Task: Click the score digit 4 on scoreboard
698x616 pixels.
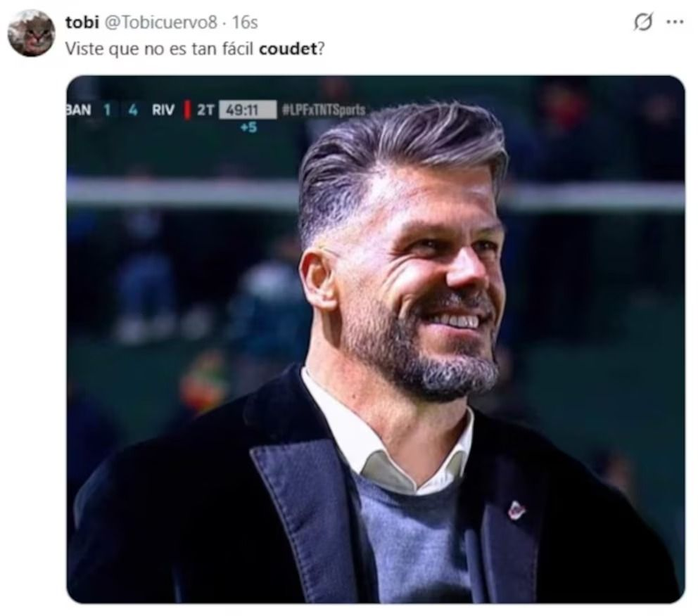Action: pyautogui.click(x=132, y=110)
